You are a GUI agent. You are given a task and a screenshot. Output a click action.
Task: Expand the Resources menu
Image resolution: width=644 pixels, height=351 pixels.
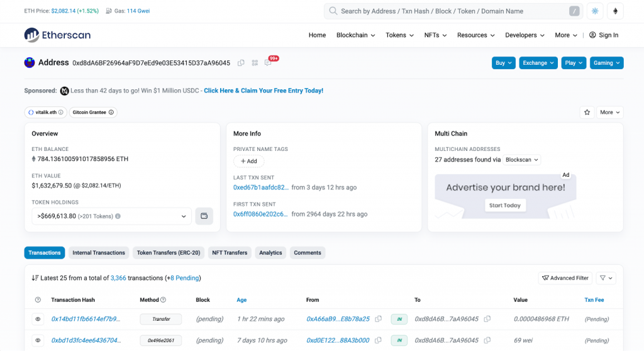[x=476, y=35]
